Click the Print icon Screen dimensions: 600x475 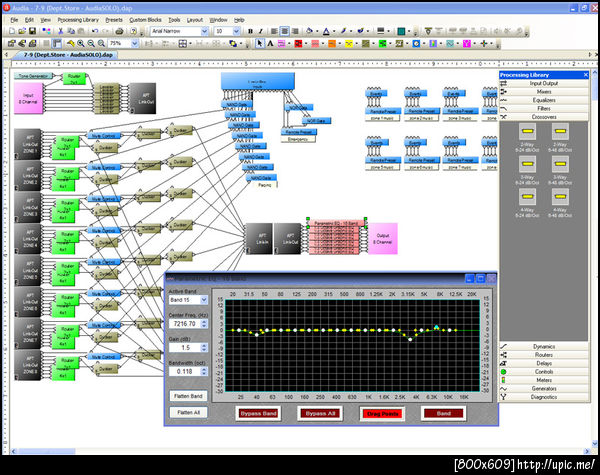point(119,31)
